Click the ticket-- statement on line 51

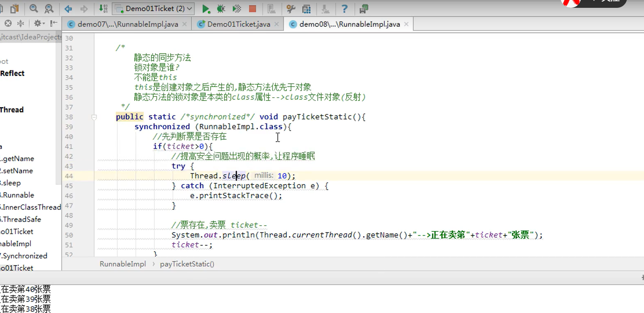192,245
